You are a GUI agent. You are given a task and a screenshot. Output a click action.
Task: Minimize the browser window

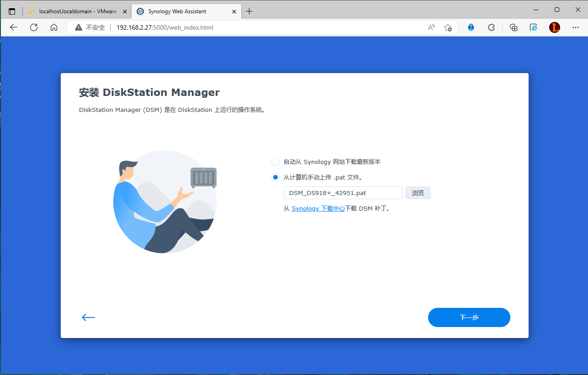(535, 10)
